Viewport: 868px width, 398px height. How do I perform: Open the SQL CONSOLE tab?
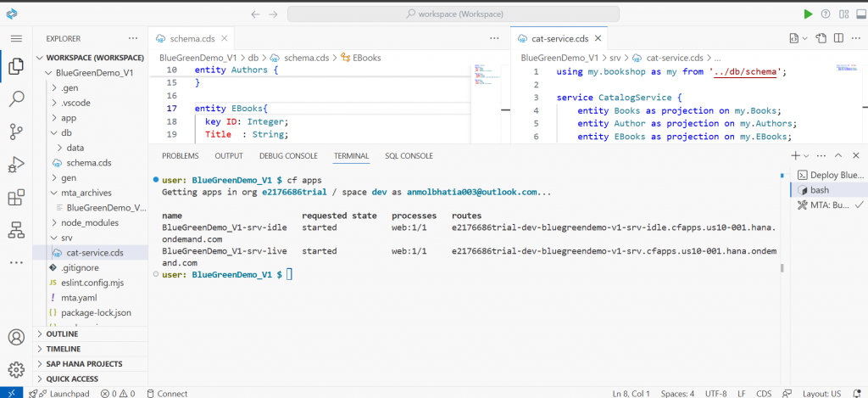(x=409, y=156)
